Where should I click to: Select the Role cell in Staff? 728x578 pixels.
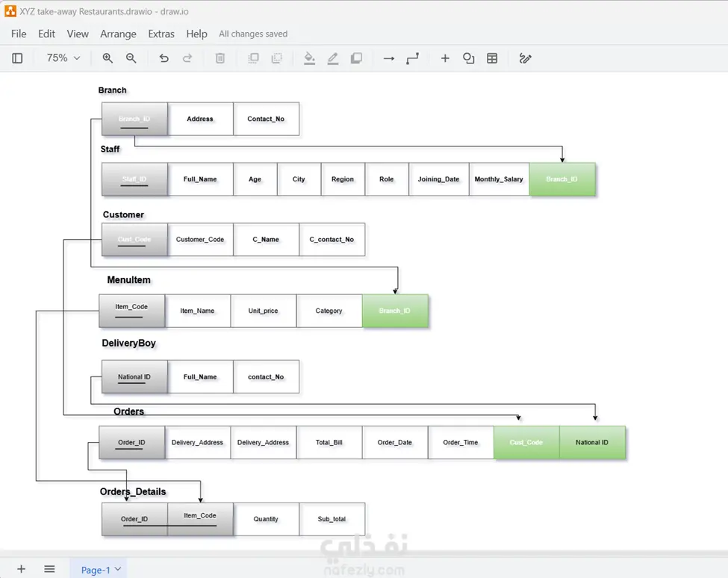[x=387, y=179]
